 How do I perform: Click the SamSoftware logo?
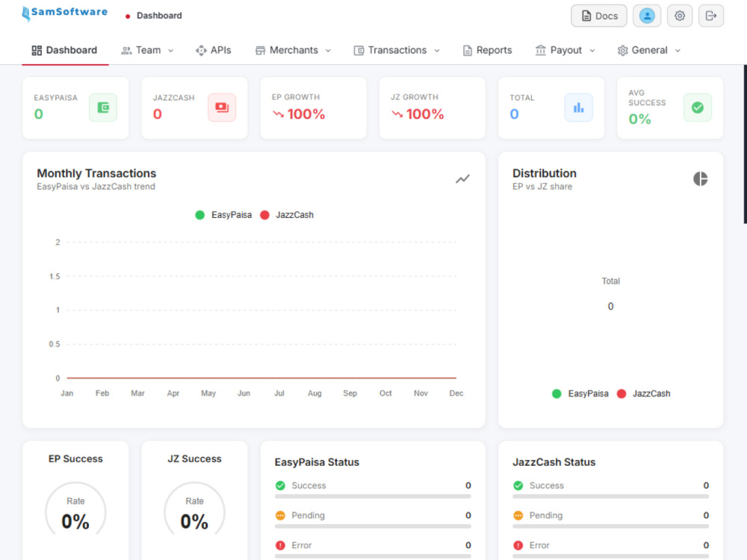pyautogui.click(x=65, y=13)
